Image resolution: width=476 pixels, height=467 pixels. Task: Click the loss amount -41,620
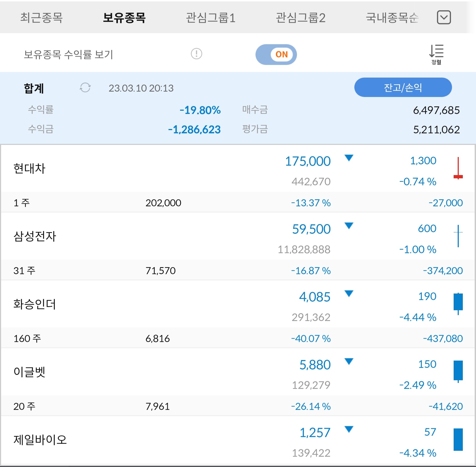pyautogui.click(x=446, y=406)
